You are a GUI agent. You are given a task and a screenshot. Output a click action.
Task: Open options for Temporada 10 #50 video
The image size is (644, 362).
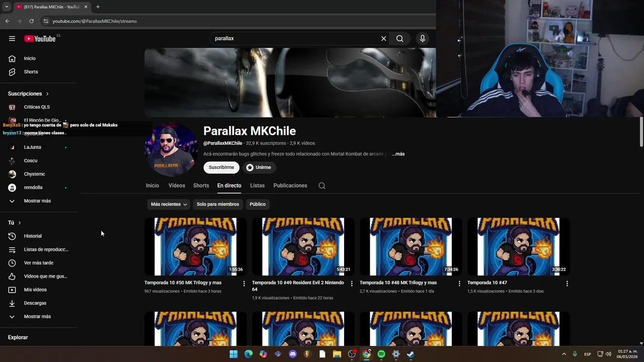(244, 284)
